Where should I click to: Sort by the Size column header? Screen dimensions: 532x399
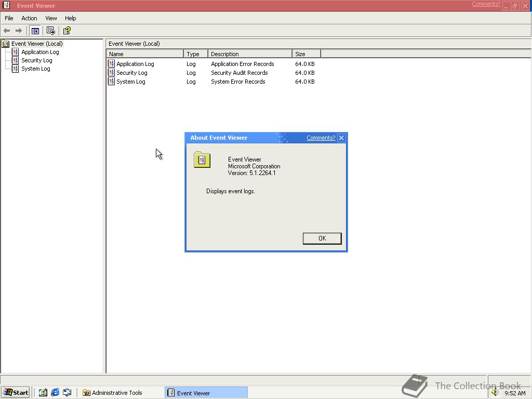coord(307,54)
